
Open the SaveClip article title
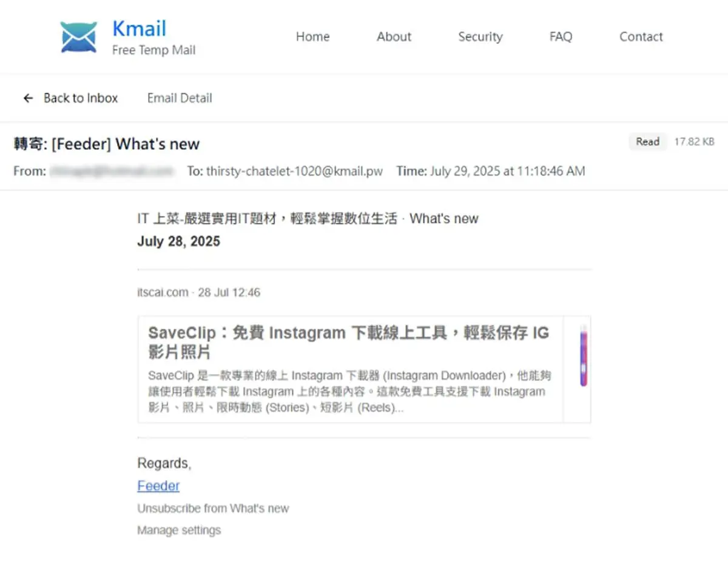tap(348, 342)
